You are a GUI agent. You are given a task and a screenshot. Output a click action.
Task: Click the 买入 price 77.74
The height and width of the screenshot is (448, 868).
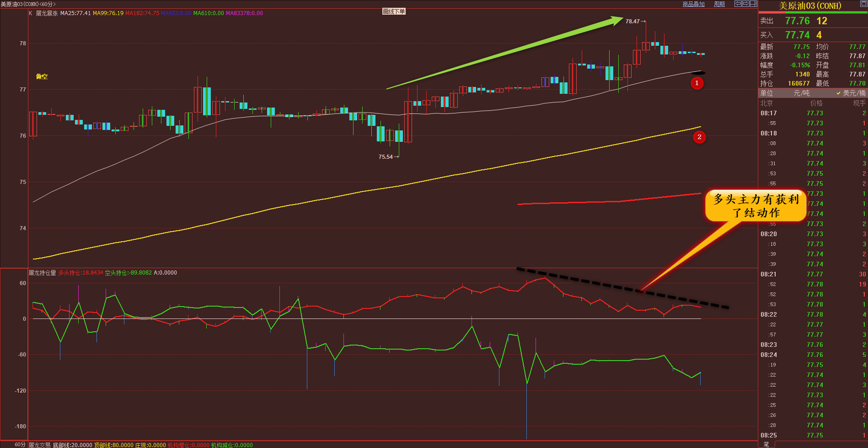797,35
